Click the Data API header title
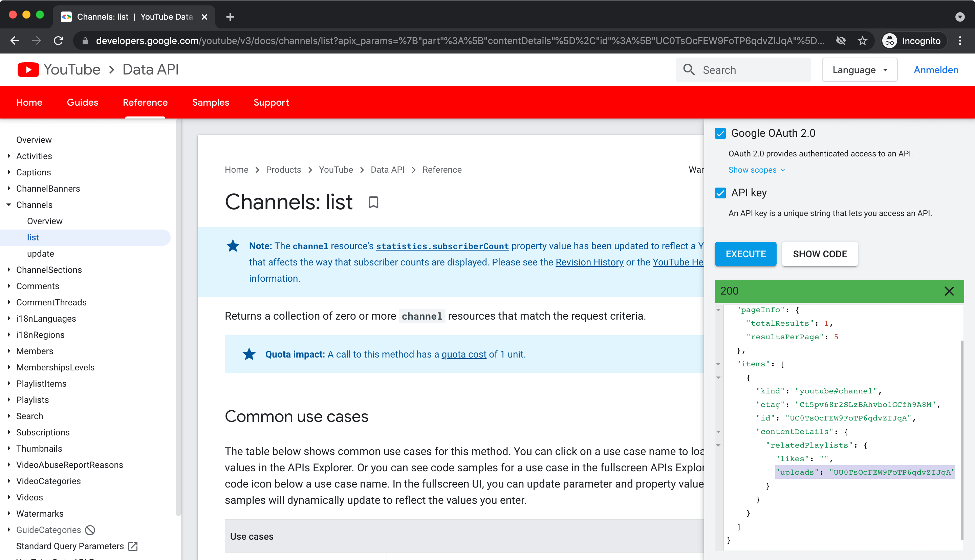The image size is (975, 560). [150, 70]
